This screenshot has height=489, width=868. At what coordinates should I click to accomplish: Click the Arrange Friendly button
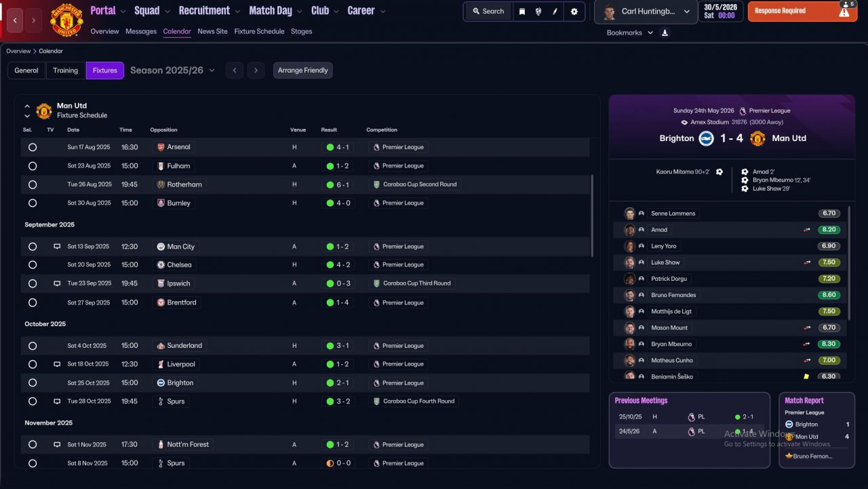(x=303, y=71)
